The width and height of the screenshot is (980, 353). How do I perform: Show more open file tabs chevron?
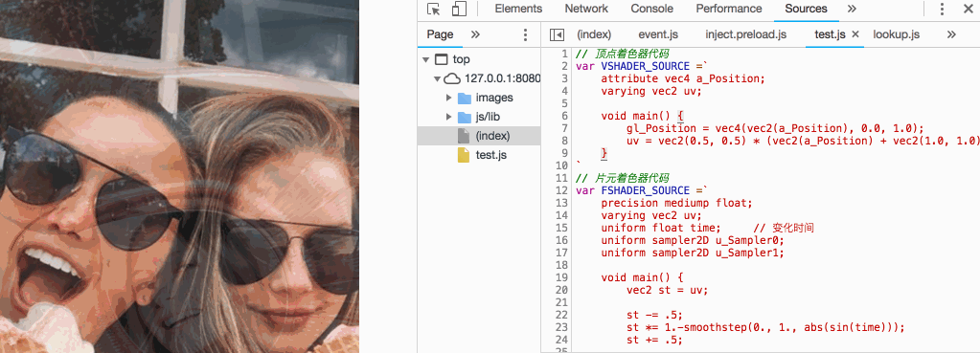(x=951, y=35)
